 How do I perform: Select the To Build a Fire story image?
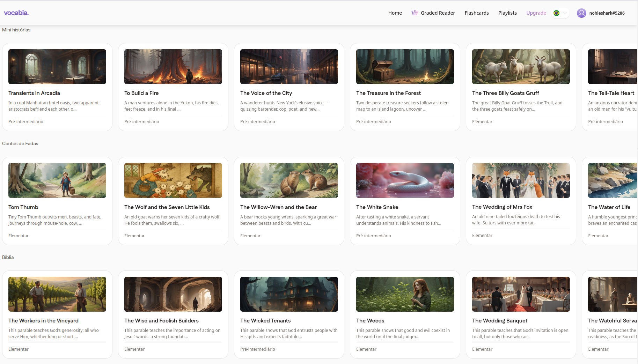[x=173, y=67]
